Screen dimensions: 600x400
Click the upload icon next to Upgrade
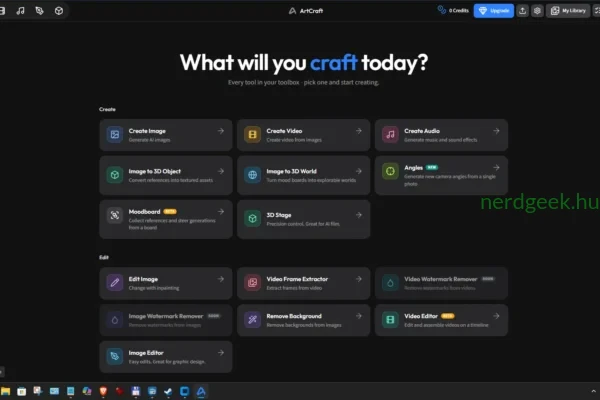point(522,11)
